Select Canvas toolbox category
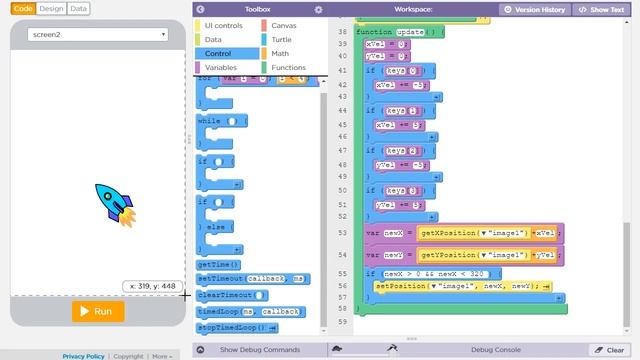 (x=293, y=25)
